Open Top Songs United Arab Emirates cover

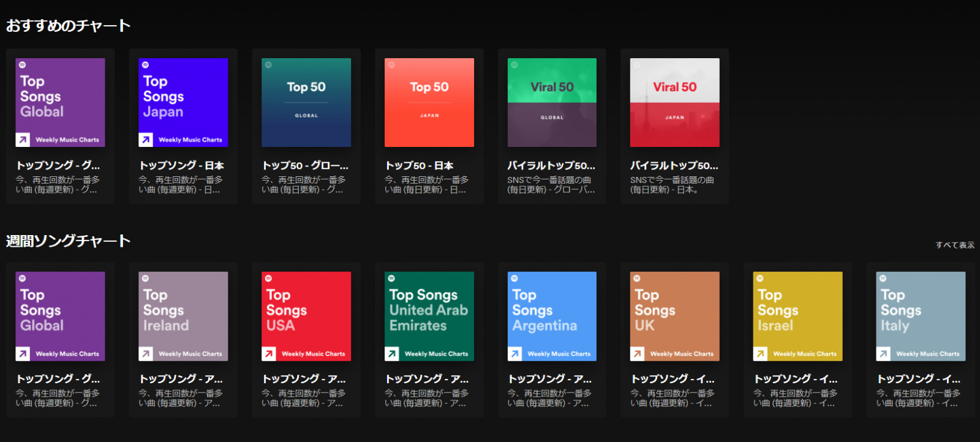click(429, 316)
